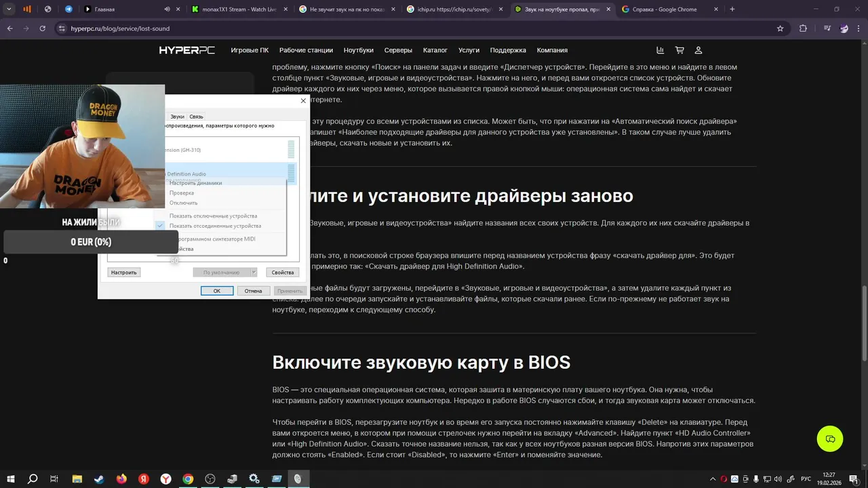
Task: Confirm sound dialog with OK
Action: (217, 291)
